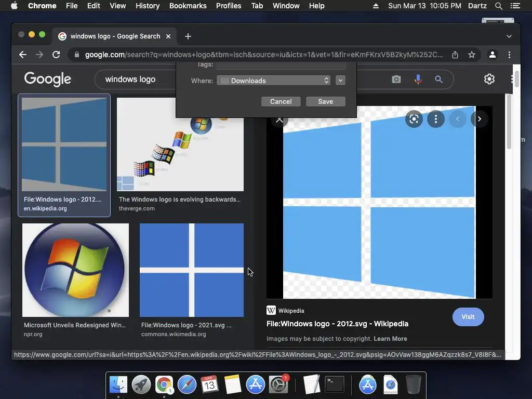Search by image with the camera icon

pyautogui.click(x=396, y=79)
